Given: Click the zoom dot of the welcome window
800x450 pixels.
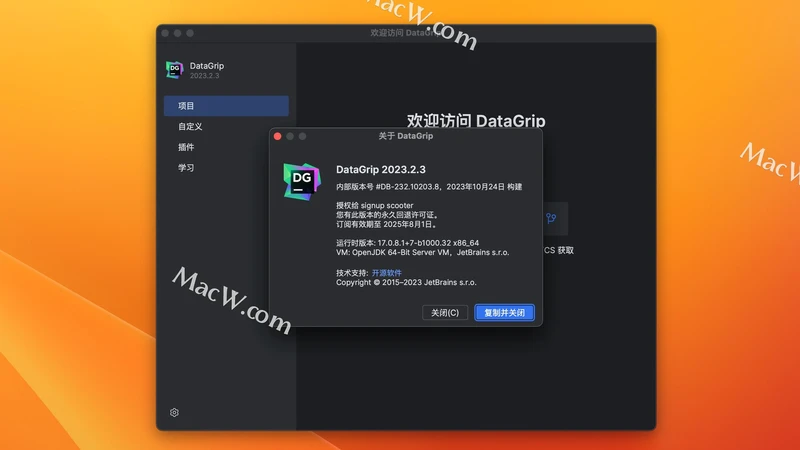Looking at the screenshot, I should pos(190,33).
